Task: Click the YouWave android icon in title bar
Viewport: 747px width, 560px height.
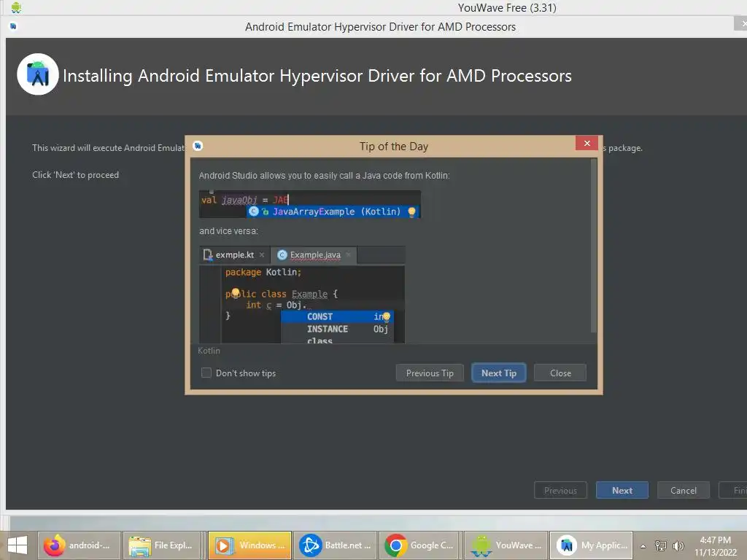Action: [16, 7]
